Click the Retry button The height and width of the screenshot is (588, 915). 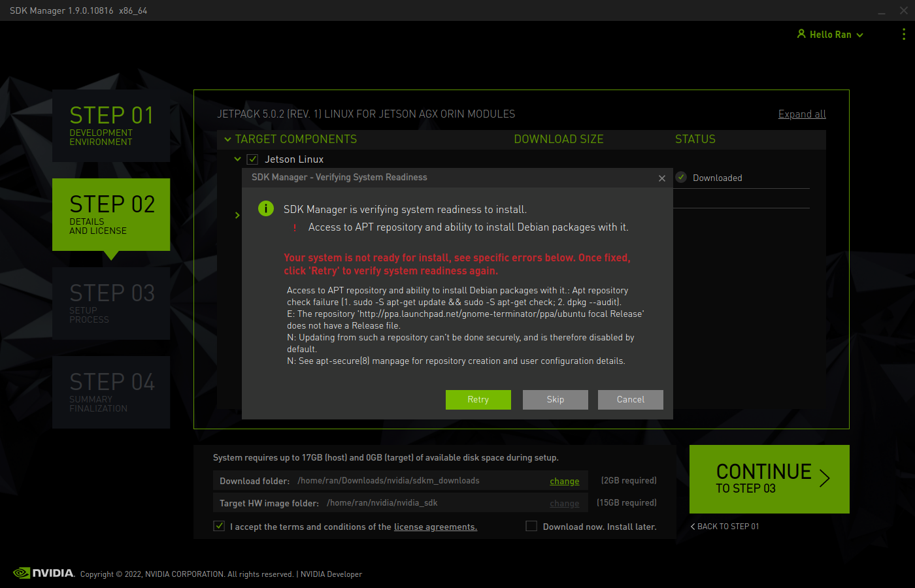pyautogui.click(x=478, y=400)
